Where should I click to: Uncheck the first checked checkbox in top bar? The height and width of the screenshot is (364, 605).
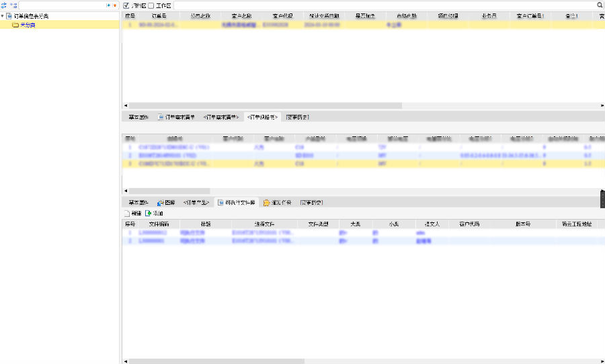126,5
